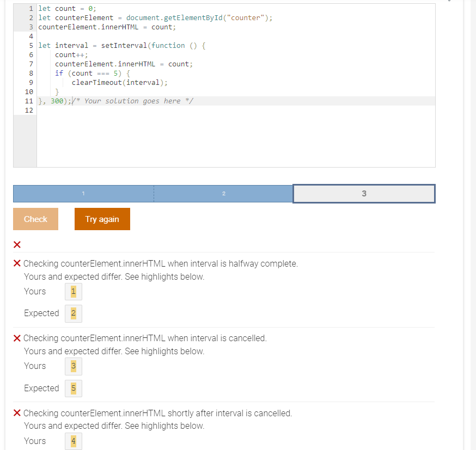Place cursor on the setInterval line of code
The width and height of the screenshot is (476, 450).
pyautogui.click(x=120, y=45)
